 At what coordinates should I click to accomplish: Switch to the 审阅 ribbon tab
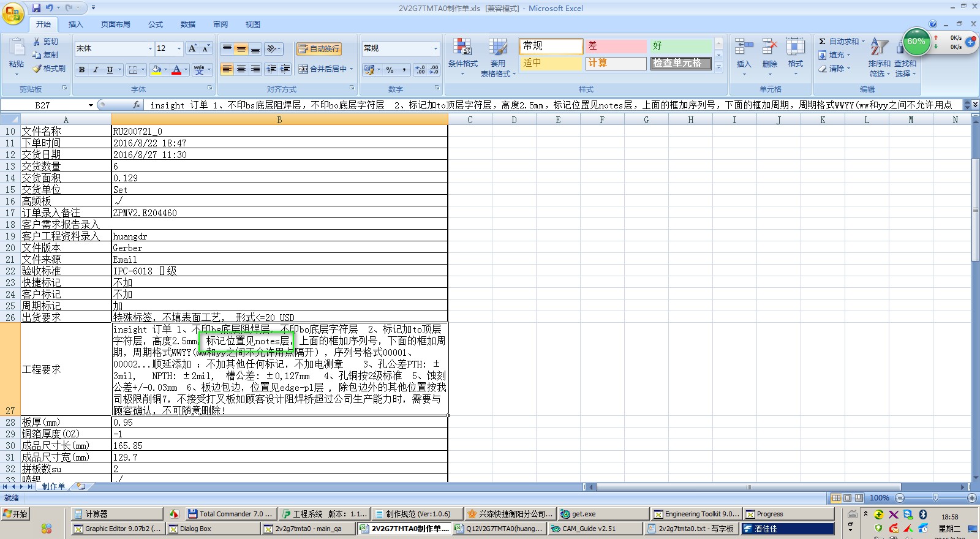(221, 24)
